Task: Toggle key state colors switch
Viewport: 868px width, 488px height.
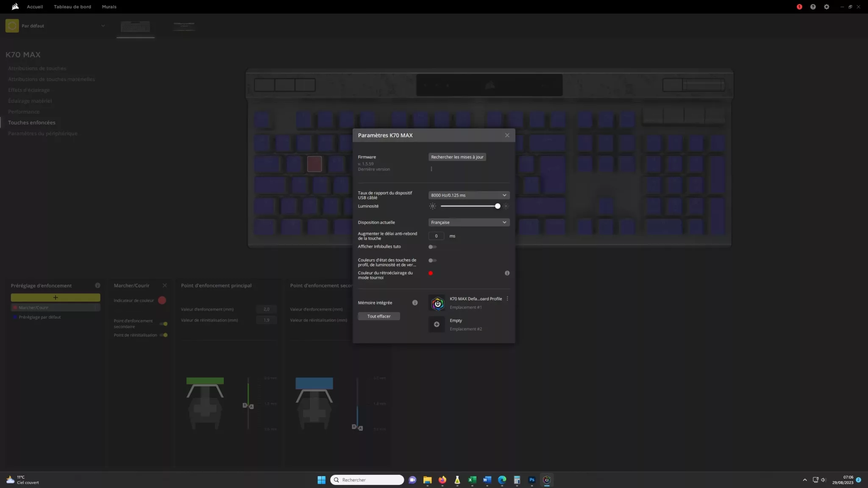Action: (432, 261)
